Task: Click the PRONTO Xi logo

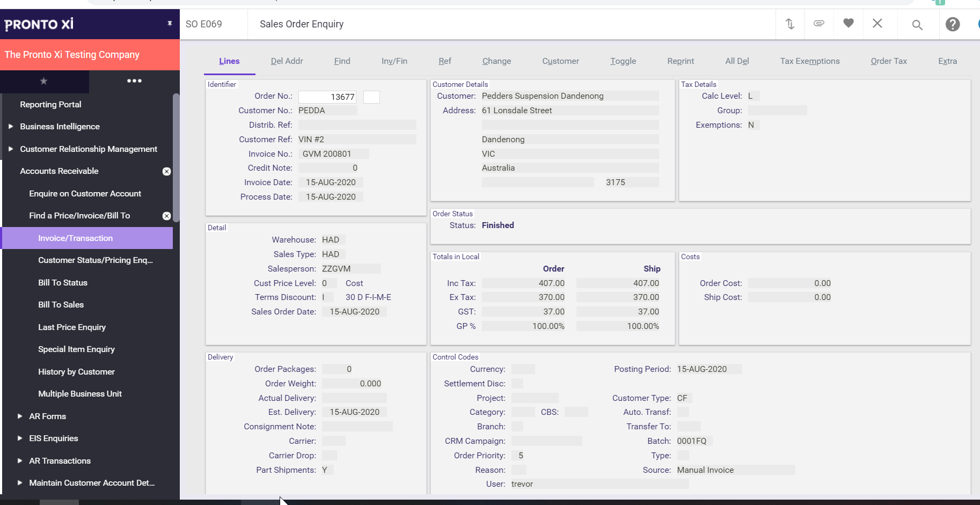Action: [39, 24]
